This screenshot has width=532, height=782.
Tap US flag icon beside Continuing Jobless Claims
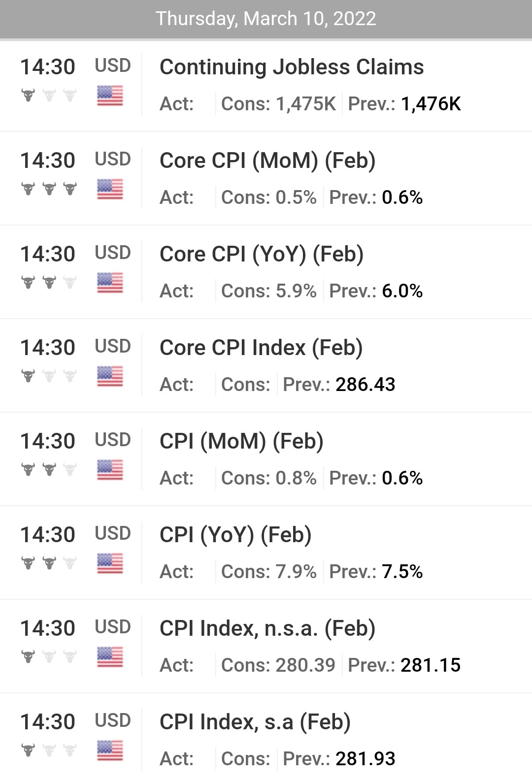tap(110, 96)
